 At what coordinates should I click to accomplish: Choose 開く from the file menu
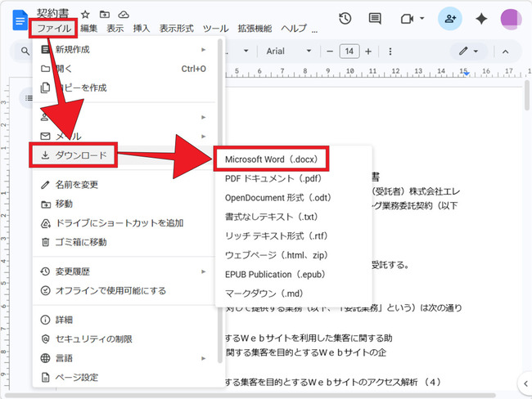(124, 69)
